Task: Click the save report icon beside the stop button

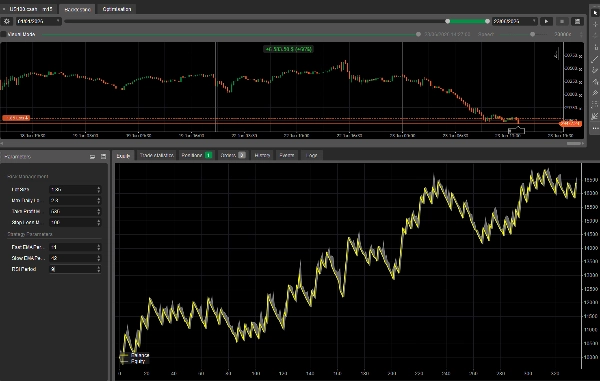Action: point(577,21)
